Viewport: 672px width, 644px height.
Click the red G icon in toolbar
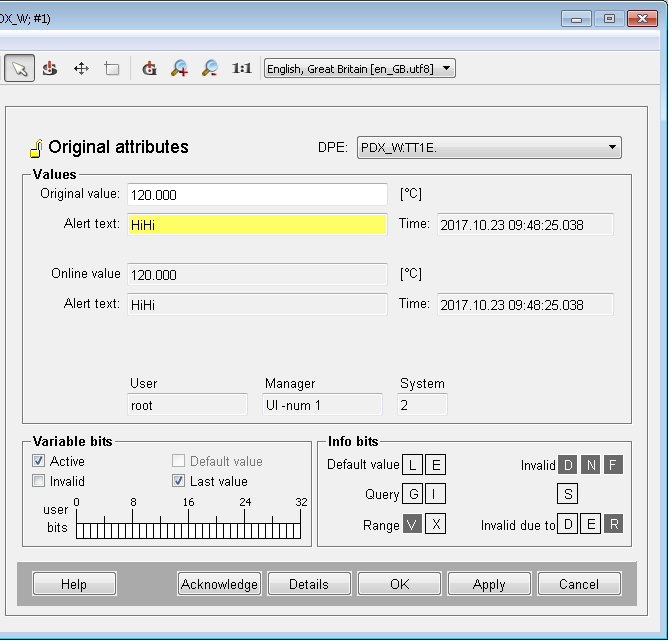[x=149, y=68]
